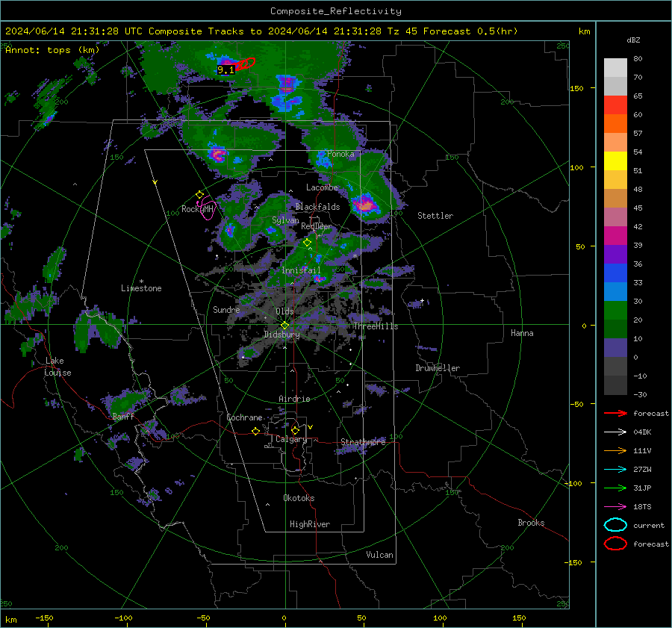Viewport: 672px width, 628px height.
Task: Click the red forecast arrow in legend
Action: pos(615,413)
